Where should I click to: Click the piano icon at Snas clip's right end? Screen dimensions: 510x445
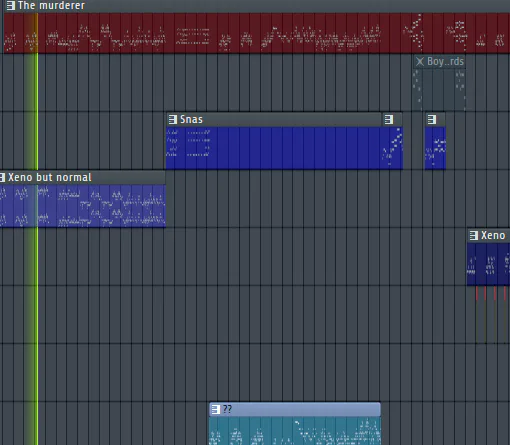[389, 119]
